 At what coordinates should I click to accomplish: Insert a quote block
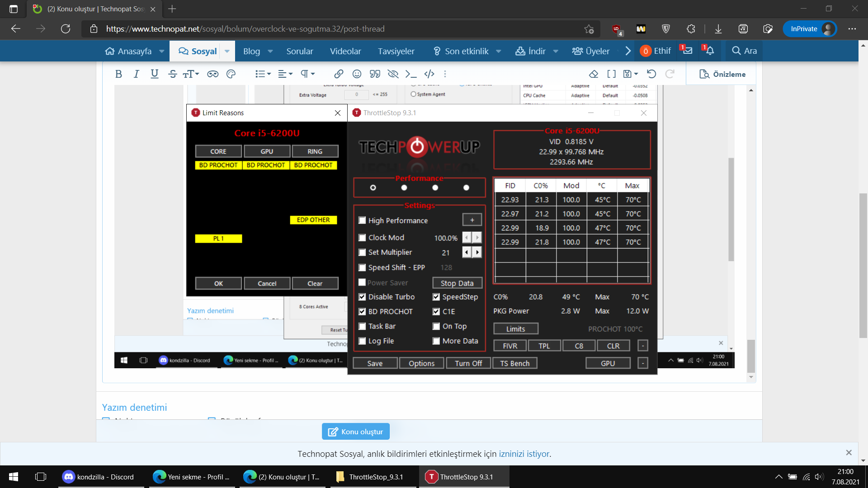click(x=375, y=74)
